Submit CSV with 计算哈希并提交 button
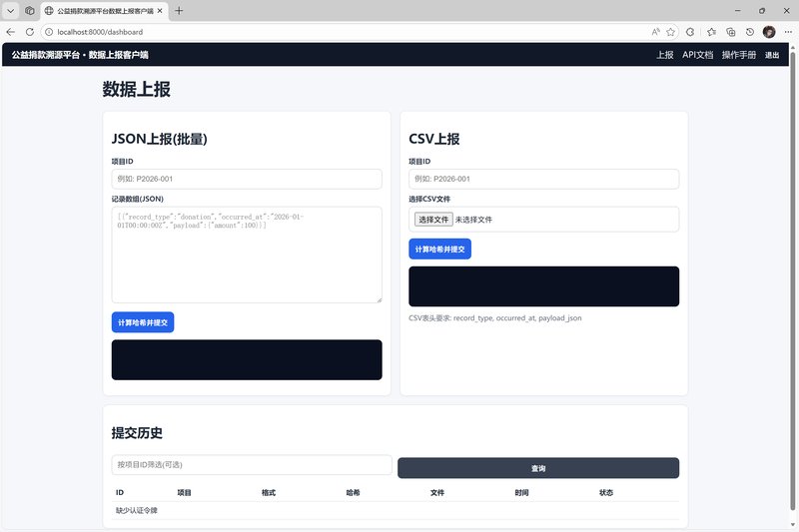 439,249
